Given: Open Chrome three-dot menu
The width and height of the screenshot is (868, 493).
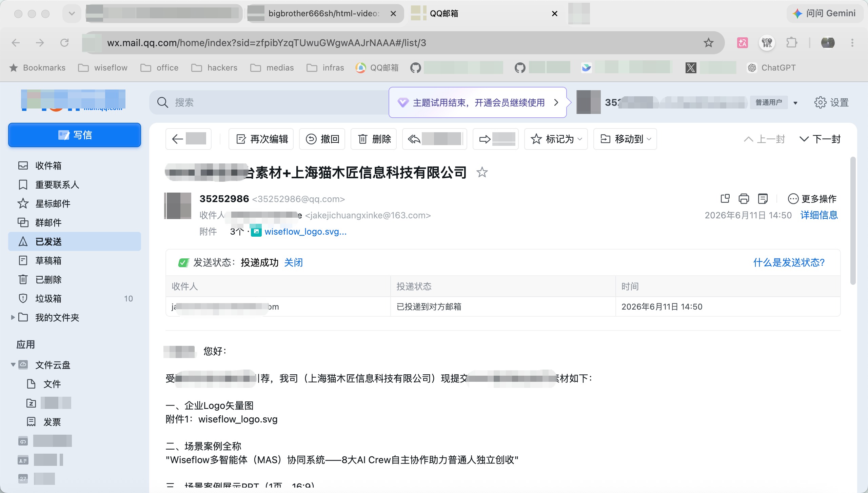Looking at the screenshot, I should pos(852,43).
